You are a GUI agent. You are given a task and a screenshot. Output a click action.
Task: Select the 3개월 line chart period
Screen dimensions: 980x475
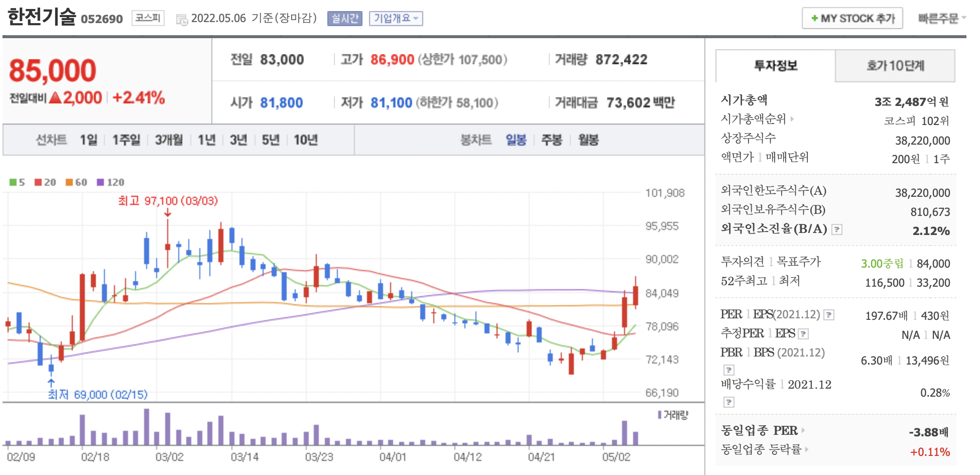[x=169, y=140]
